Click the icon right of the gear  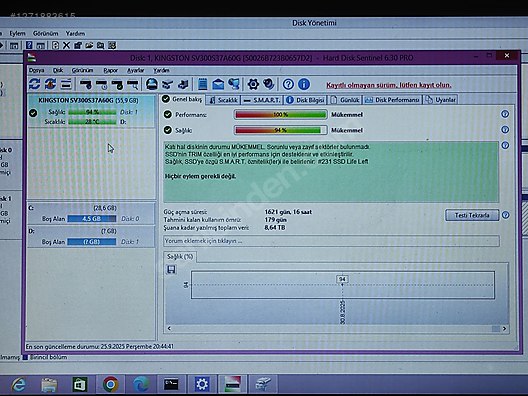269,84
